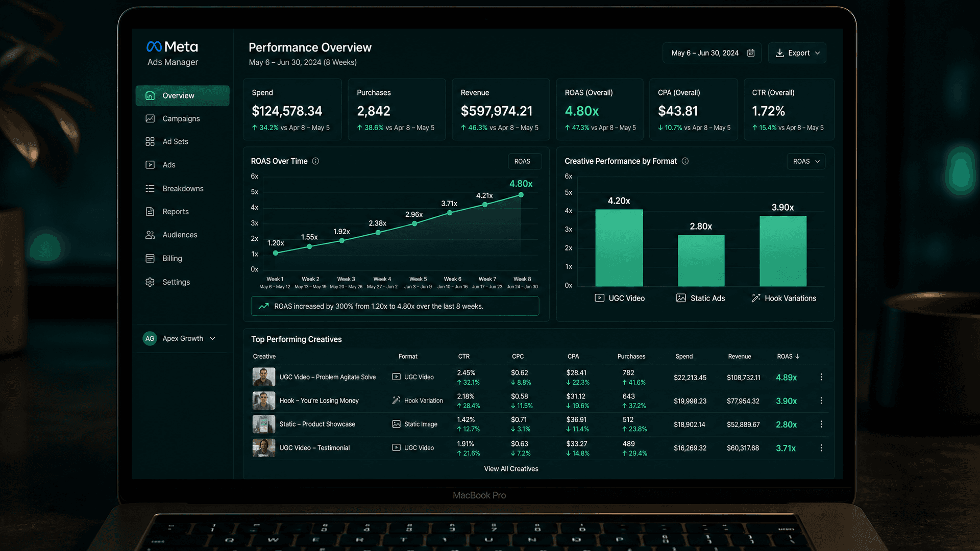Click View All Creatives link

click(x=511, y=469)
